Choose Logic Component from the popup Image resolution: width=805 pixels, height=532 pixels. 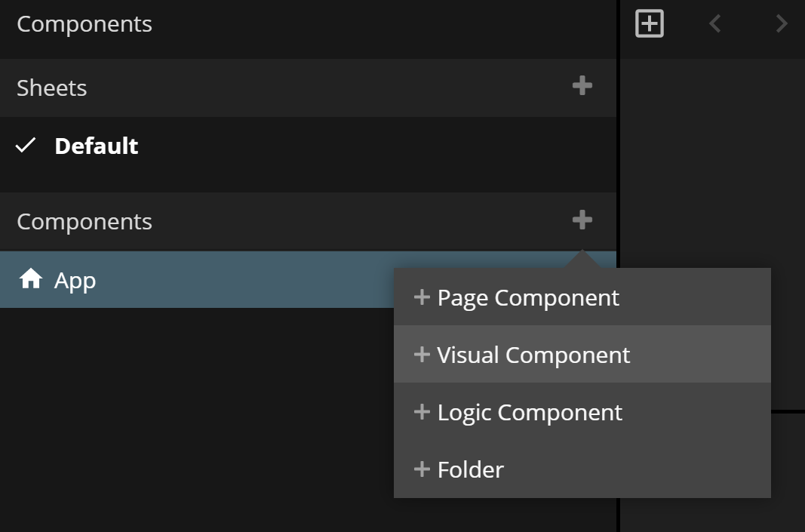pyautogui.click(x=530, y=412)
